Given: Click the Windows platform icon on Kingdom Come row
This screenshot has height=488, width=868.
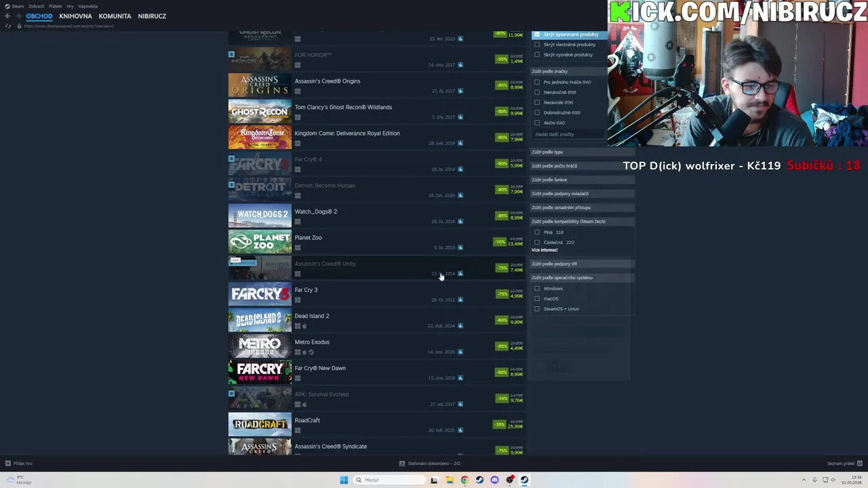Looking at the screenshot, I should coord(297,144).
